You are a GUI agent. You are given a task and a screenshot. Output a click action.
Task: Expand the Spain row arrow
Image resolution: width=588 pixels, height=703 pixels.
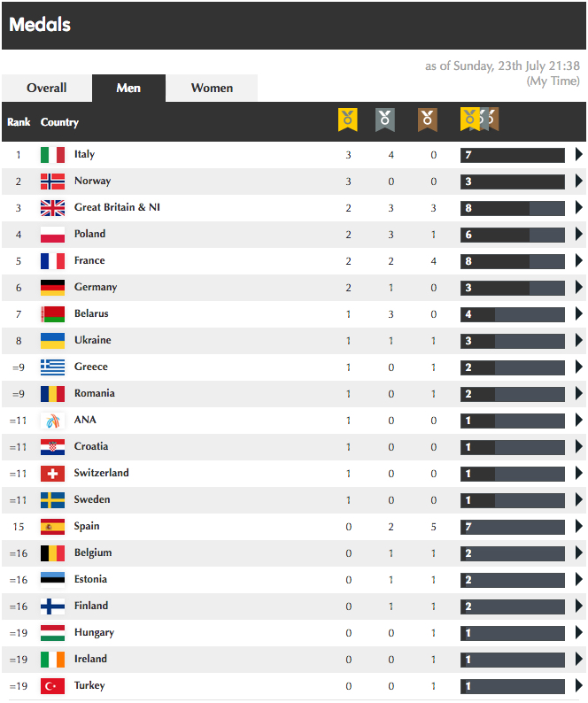[578, 527]
